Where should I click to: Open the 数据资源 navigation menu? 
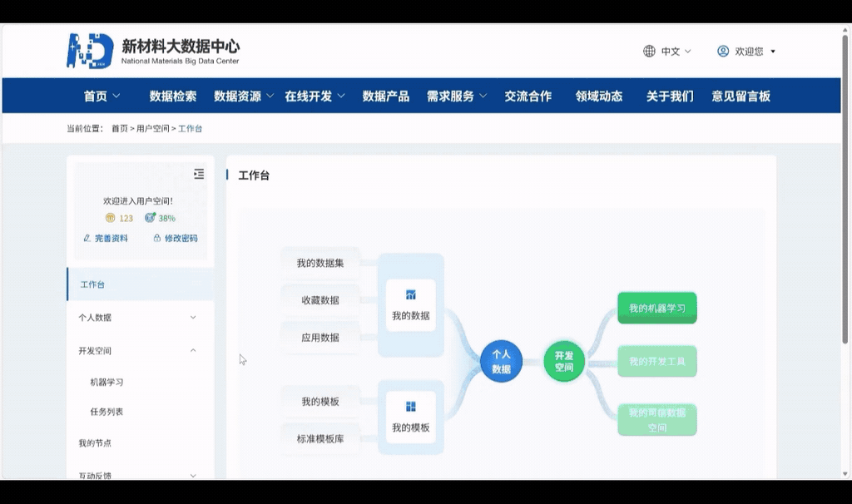click(x=236, y=96)
